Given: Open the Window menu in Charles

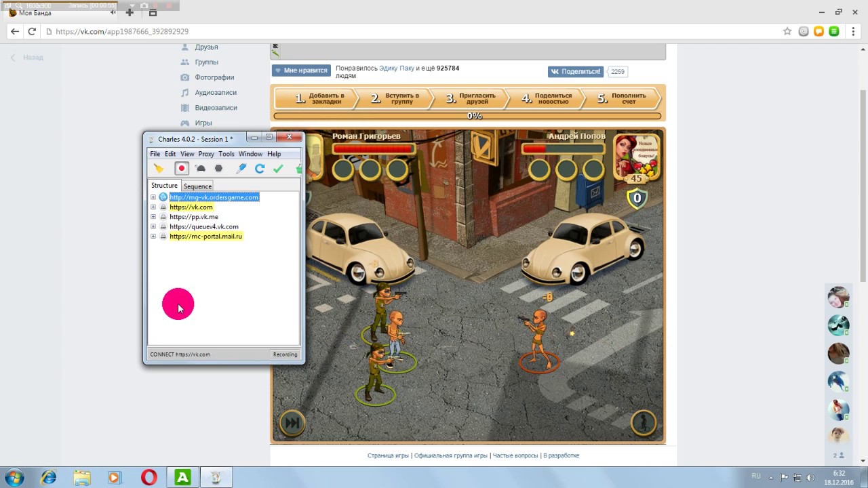Looking at the screenshot, I should [250, 154].
